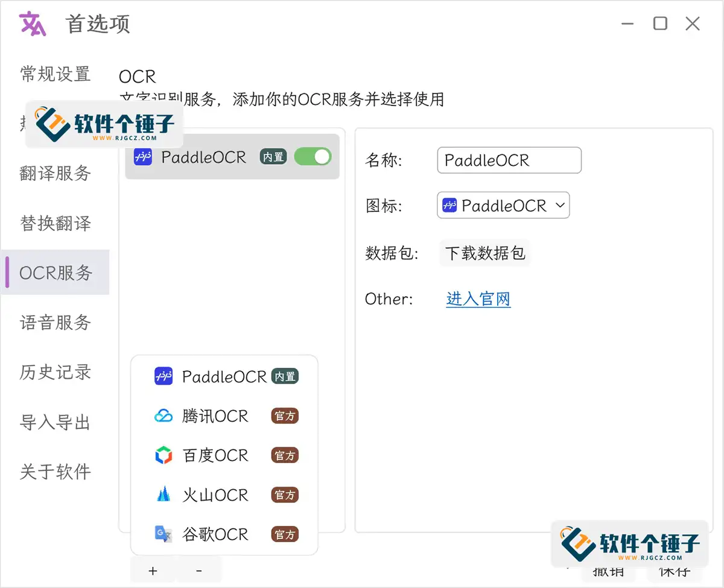
Task: Click the 首选项 window title
Action: tap(98, 24)
